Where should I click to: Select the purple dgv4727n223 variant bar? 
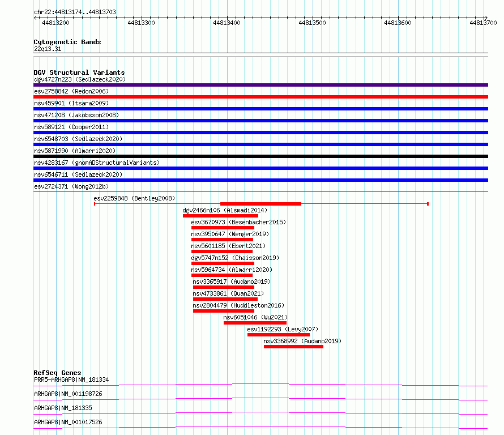click(260, 85)
